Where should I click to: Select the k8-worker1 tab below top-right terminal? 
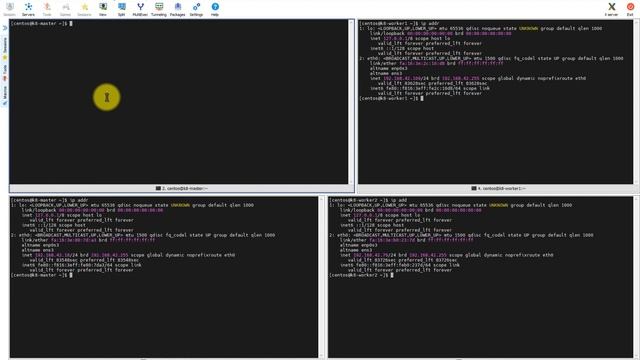point(498,189)
